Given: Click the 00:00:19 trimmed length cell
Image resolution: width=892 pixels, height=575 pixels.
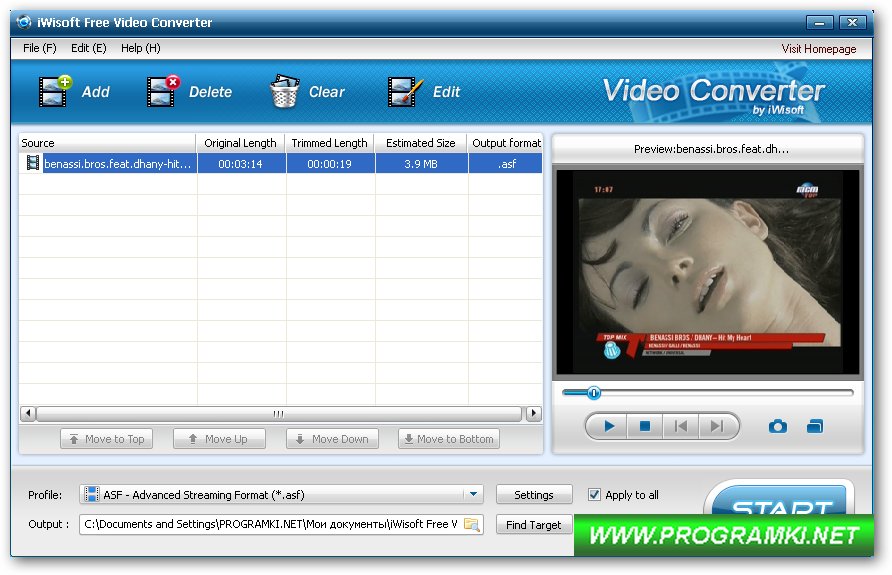Looking at the screenshot, I should [x=330, y=164].
